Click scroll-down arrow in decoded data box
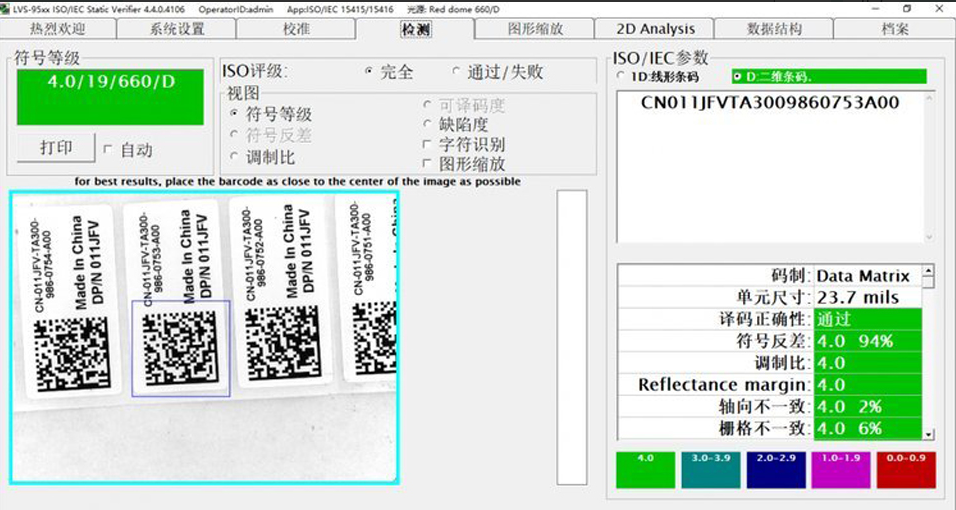This screenshot has height=510, width=956. coord(929,237)
